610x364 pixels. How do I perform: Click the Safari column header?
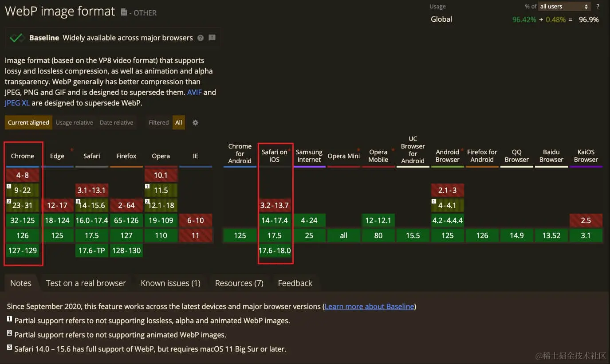point(92,156)
